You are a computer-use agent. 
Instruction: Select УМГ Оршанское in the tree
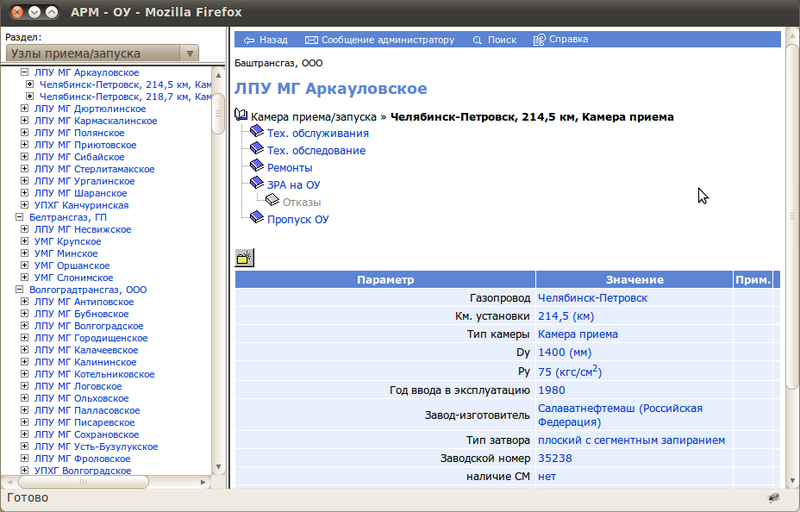(72, 266)
